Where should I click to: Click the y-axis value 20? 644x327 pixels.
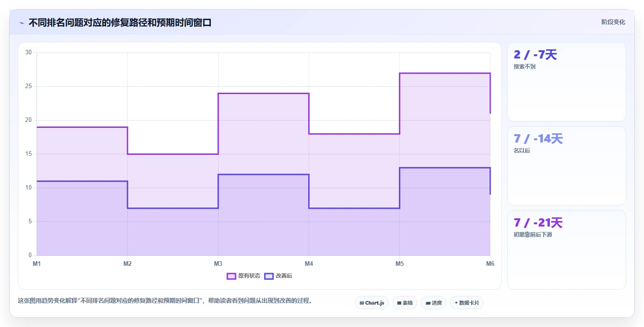(x=28, y=120)
